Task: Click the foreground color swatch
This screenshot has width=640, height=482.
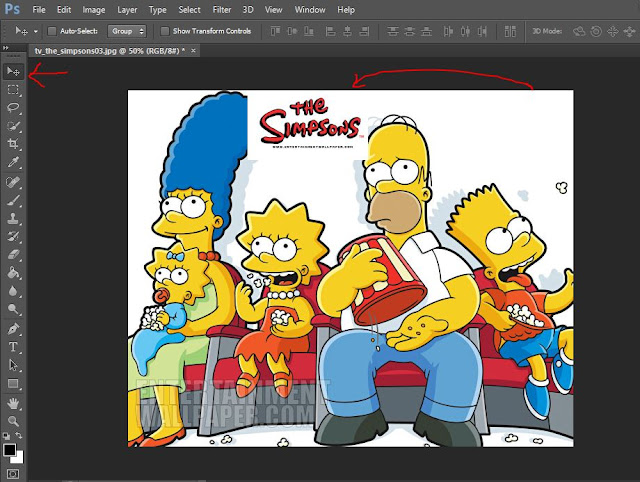Action: [x=9, y=450]
